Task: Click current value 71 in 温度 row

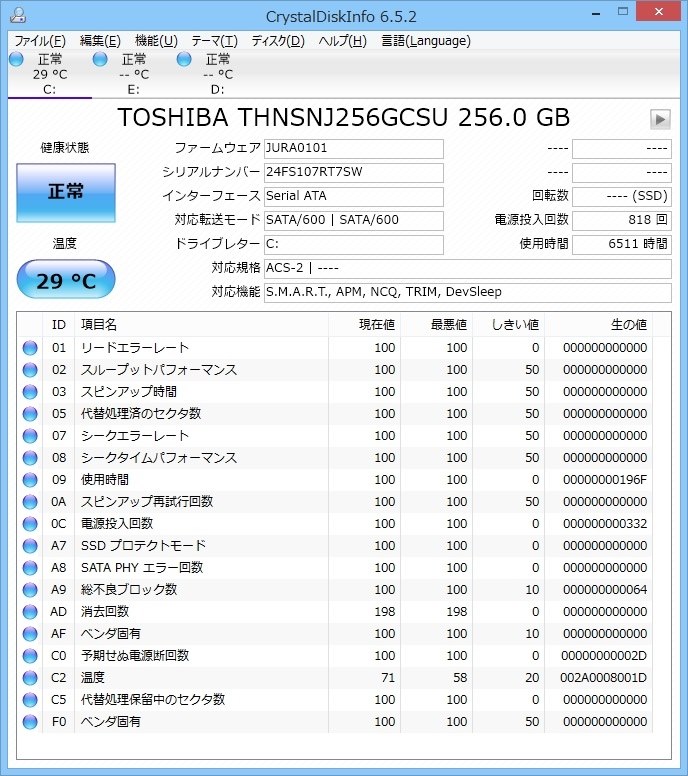Action: click(x=388, y=678)
